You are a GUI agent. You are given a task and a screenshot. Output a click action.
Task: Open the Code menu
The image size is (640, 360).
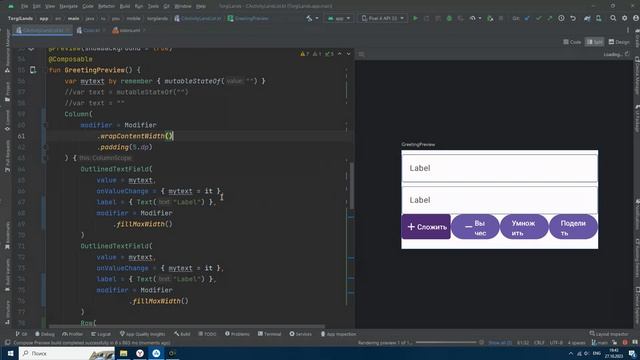click(x=88, y=6)
